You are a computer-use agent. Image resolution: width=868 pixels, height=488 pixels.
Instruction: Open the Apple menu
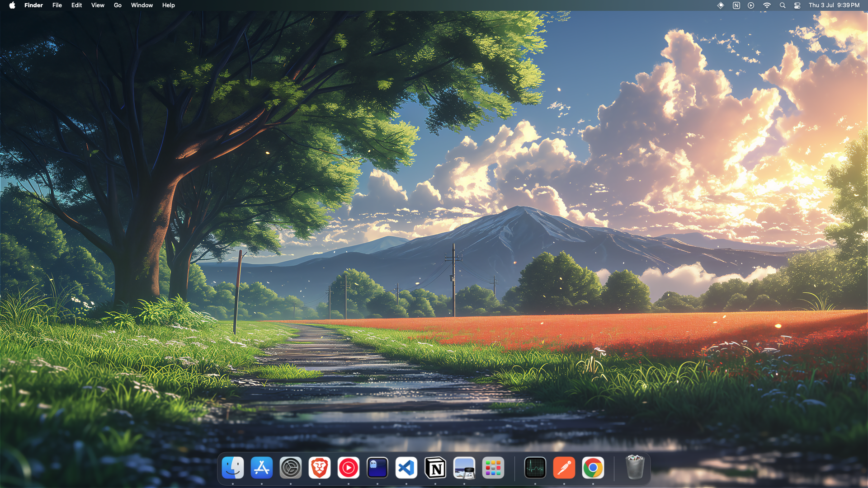tap(12, 5)
